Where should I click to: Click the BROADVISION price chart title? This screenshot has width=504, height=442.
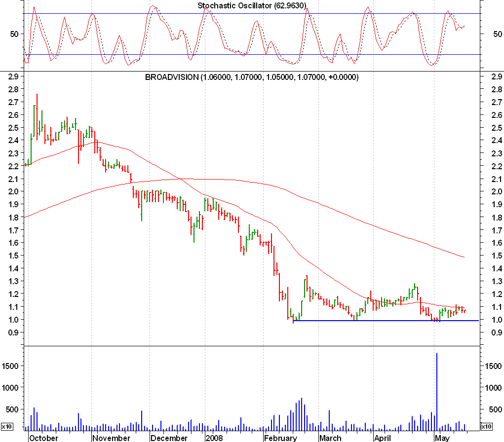pos(252,77)
